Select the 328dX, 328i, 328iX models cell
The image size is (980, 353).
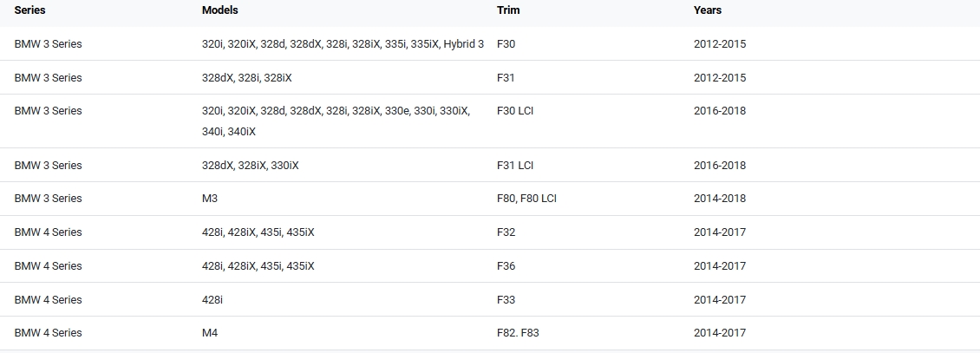(x=246, y=77)
